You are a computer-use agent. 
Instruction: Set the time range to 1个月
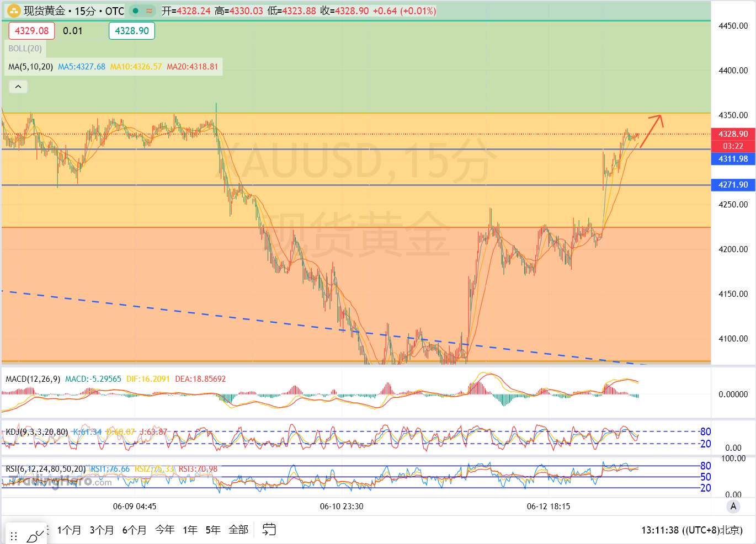click(x=69, y=530)
